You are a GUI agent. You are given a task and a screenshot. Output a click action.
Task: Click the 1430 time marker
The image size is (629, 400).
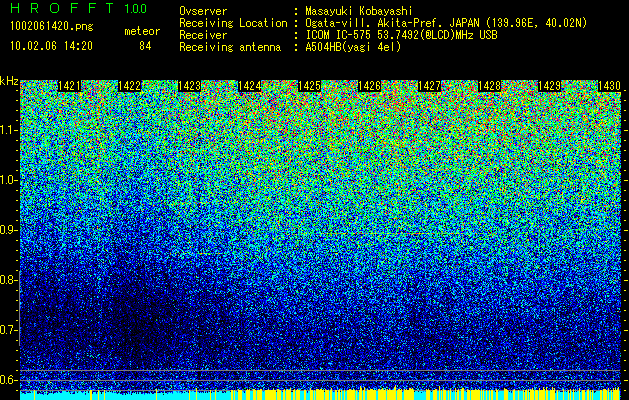coord(609,86)
